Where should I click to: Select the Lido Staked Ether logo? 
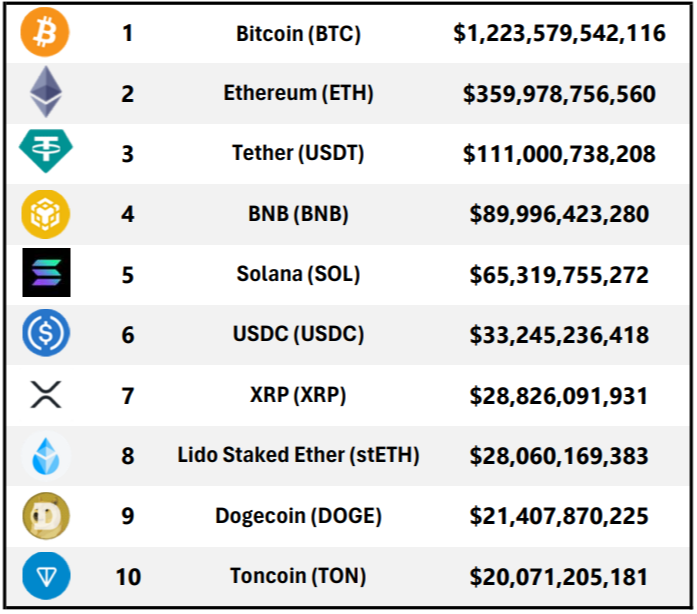pos(46,456)
